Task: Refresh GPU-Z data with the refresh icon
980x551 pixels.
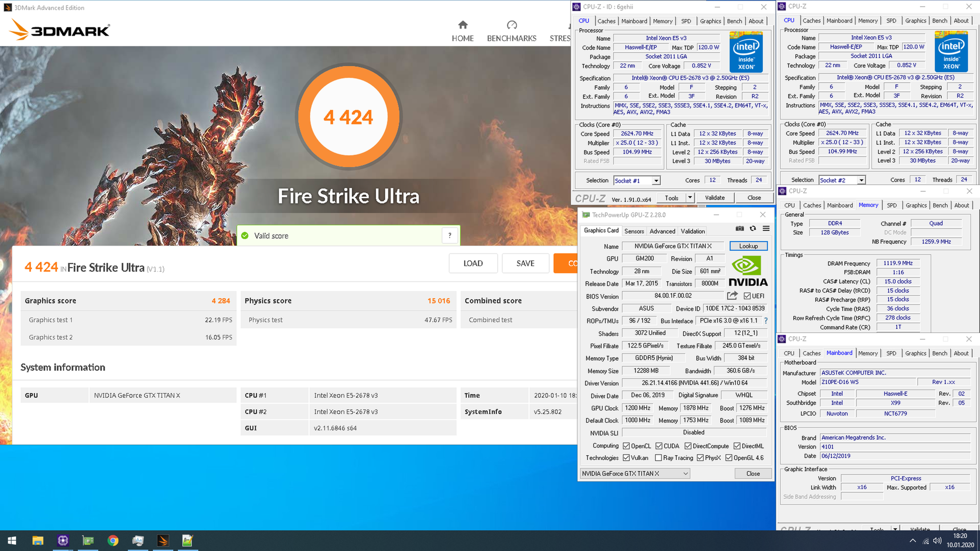Action: tap(753, 229)
